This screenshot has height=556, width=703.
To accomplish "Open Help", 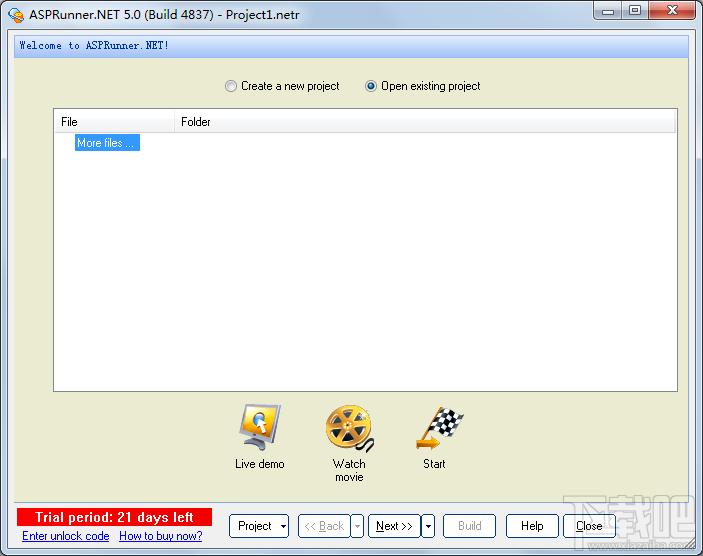I will pos(532,526).
